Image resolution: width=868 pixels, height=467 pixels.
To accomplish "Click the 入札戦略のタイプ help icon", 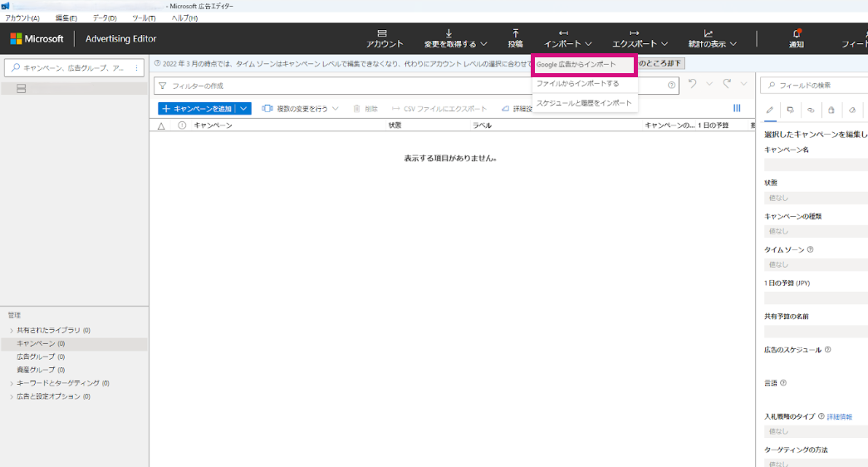I will pyautogui.click(x=821, y=416).
